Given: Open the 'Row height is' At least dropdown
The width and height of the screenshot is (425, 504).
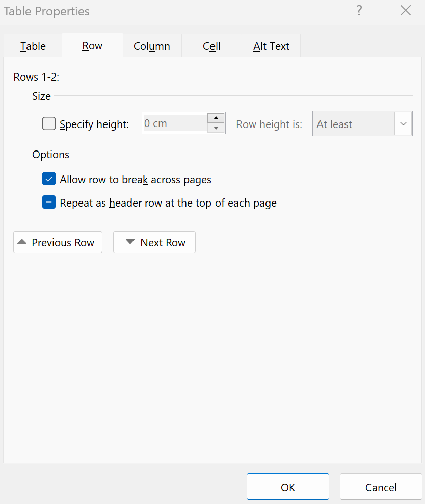Looking at the screenshot, I should click(x=354, y=124).
